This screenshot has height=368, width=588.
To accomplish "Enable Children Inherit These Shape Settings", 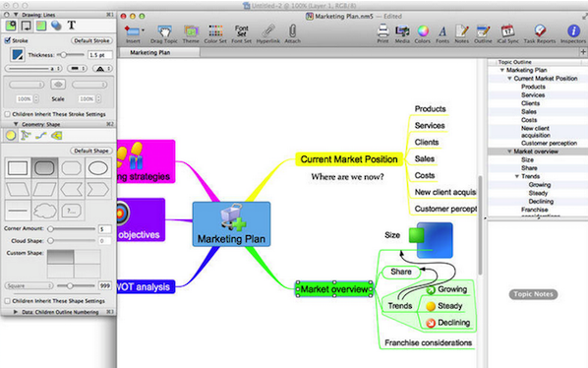I will (x=8, y=301).
